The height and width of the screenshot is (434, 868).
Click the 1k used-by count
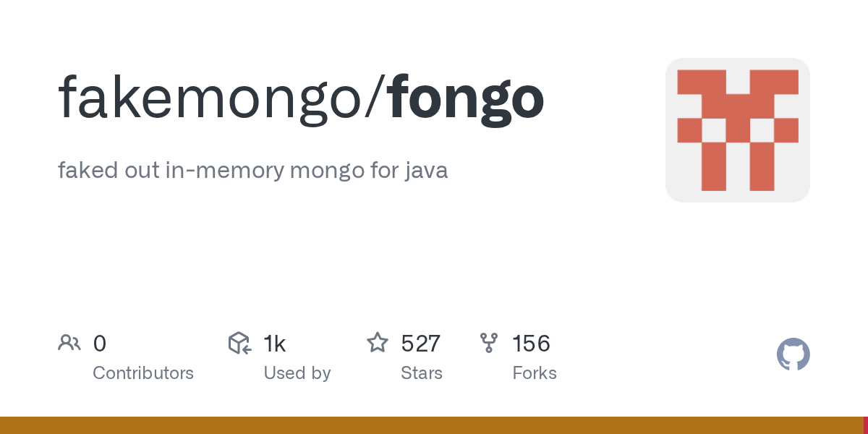pyautogui.click(x=275, y=344)
